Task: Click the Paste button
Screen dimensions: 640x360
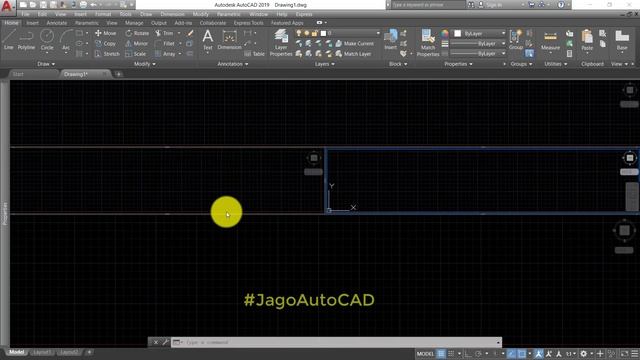Action: 587,40
